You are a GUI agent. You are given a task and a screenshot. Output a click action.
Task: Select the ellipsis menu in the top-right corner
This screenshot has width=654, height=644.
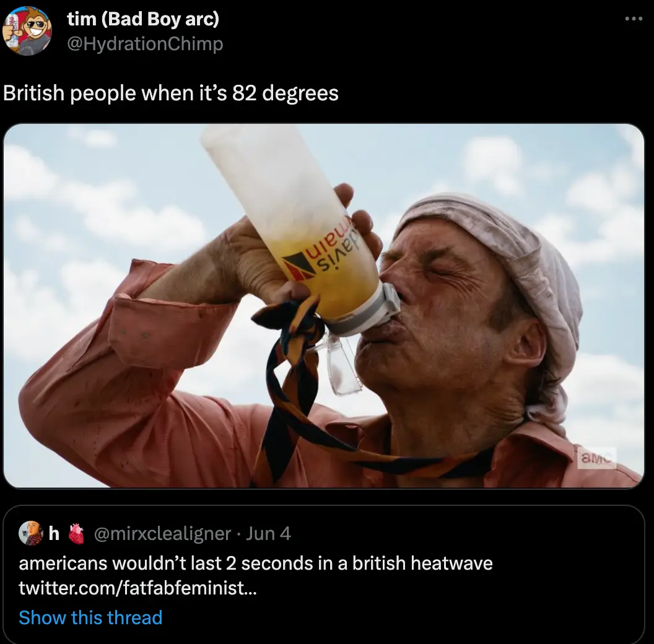pyautogui.click(x=633, y=19)
